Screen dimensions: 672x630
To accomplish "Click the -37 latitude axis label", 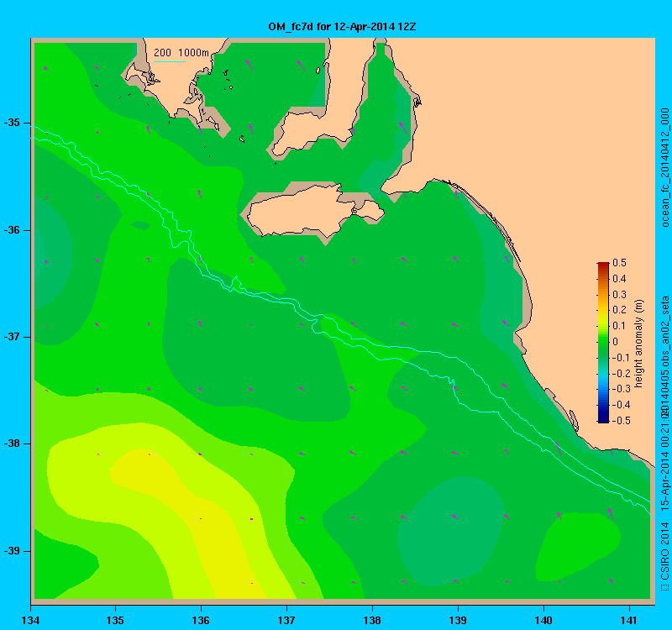I will click(12, 337).
